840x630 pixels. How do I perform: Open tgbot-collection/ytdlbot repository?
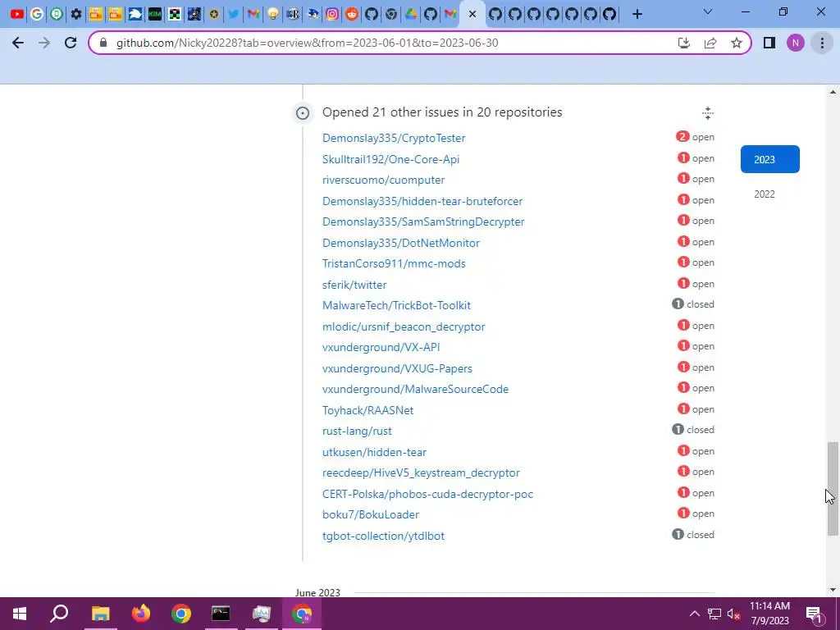click(x=384, y=536)
